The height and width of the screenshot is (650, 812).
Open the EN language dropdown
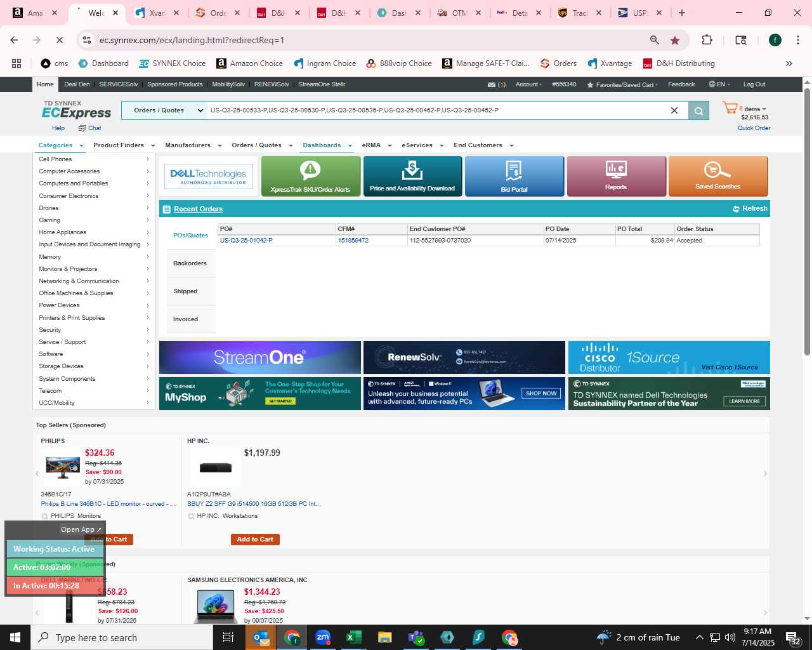(x=719, y=84)
